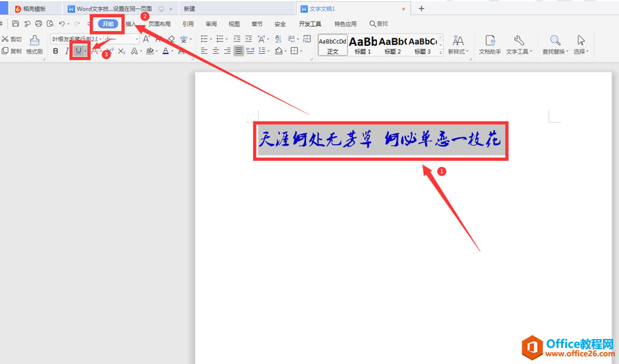Screen dimensions: 619x364
Task: Increase the paragraph indent
Action: [248, 39]
